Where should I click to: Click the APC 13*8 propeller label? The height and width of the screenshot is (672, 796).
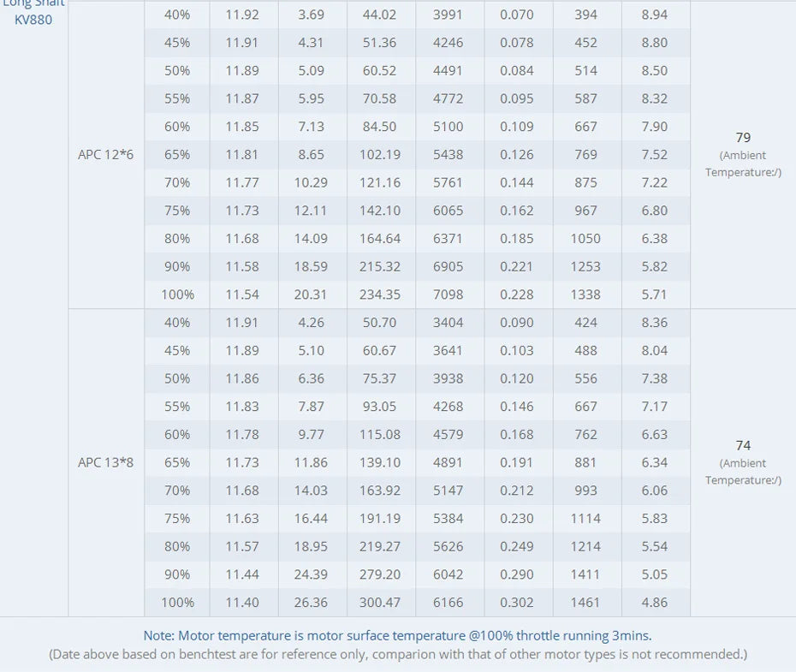tap(105, 462)
